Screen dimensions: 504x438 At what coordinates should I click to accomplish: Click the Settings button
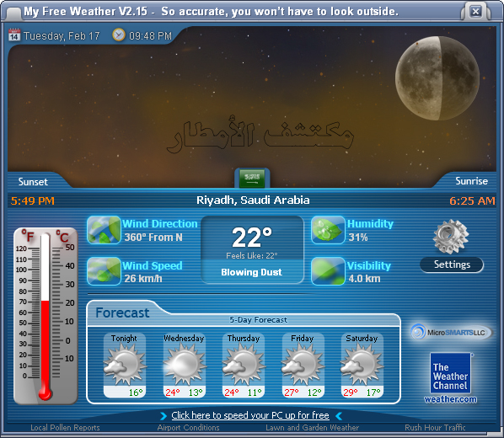[x=452, y=264]
